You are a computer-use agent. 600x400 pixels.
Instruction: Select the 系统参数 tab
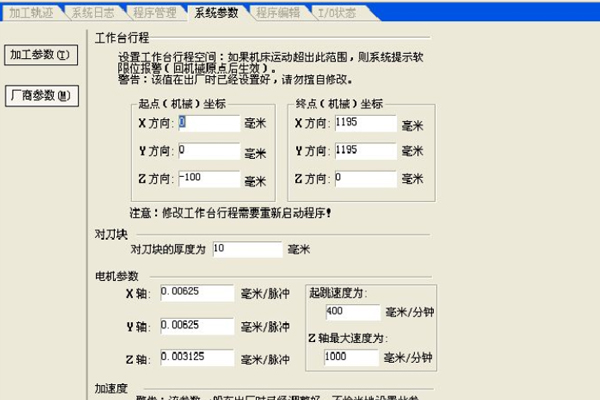tap(217, 13)
